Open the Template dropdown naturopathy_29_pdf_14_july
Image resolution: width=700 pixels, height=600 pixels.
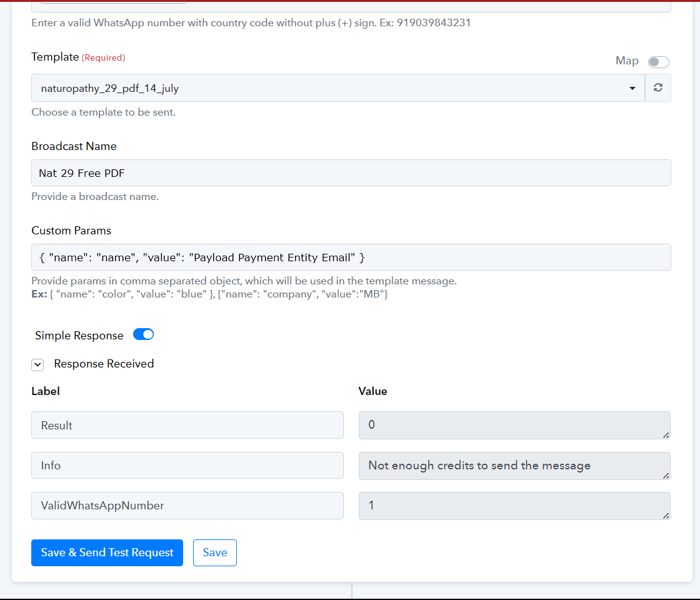point(338,88)
